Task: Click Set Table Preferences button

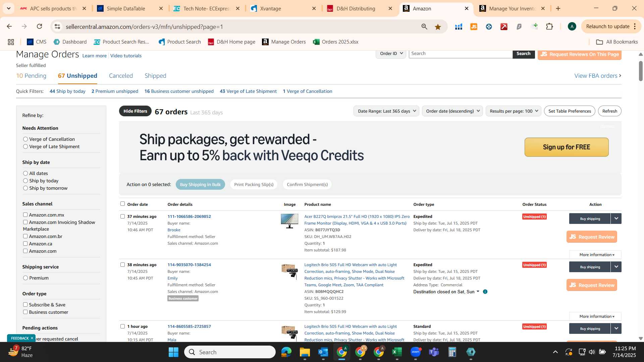Action: pos(570,111)
